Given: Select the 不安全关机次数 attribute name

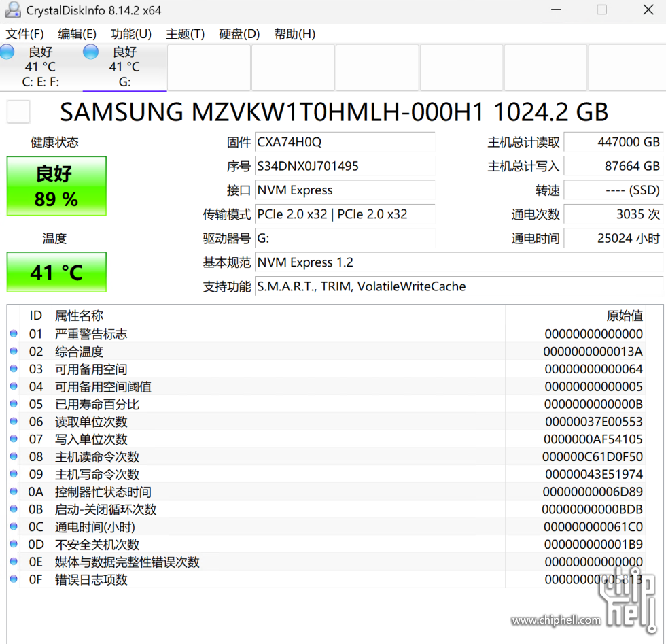Looking at the screenshot, I should click(97, 545).
